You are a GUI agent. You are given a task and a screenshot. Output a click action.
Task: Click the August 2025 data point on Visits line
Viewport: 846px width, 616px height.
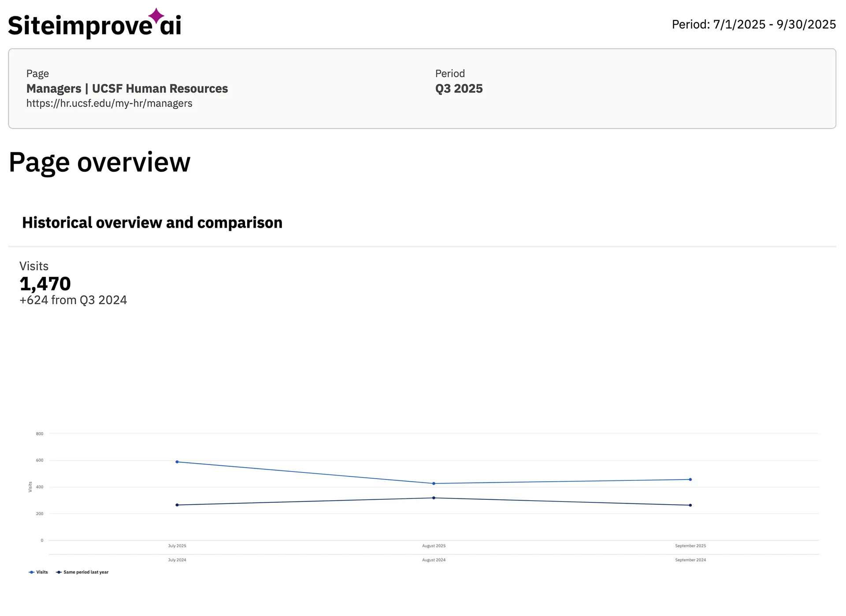(x=434, y=483)
